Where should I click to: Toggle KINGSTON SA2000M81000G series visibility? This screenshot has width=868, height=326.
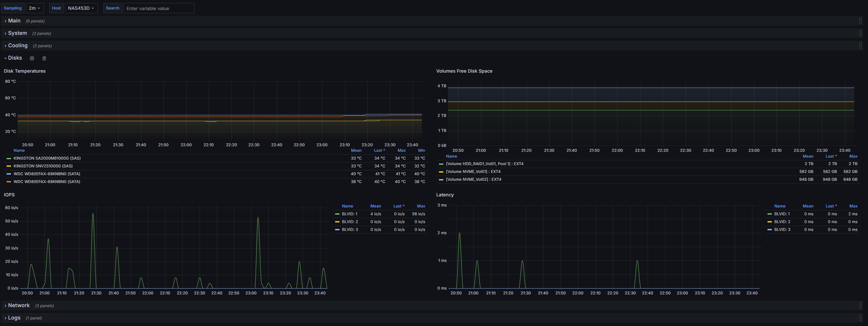[x=47, y=158]
